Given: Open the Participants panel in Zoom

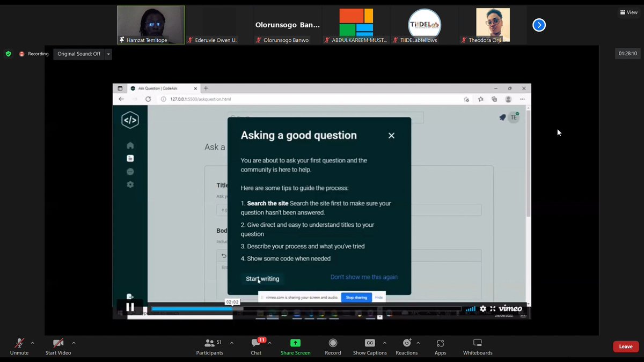Looking at the screenshot, I should pos(210,346).
